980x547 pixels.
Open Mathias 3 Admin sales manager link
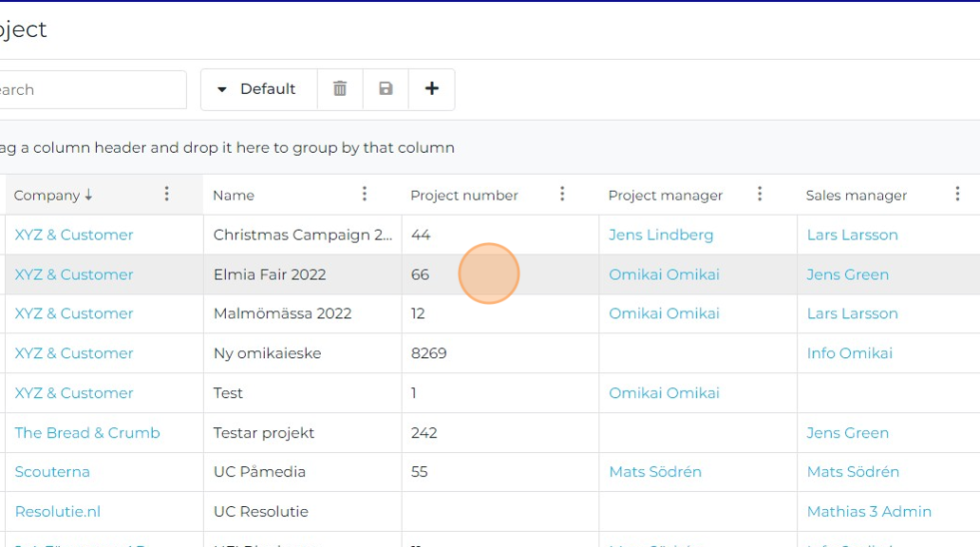click(x=869, y=512)
